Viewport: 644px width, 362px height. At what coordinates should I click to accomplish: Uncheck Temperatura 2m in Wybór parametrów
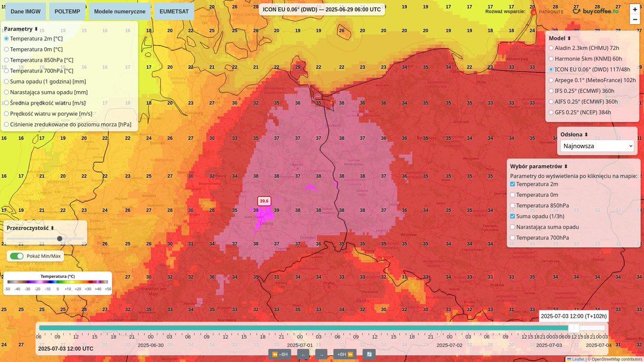coord(513,184)
